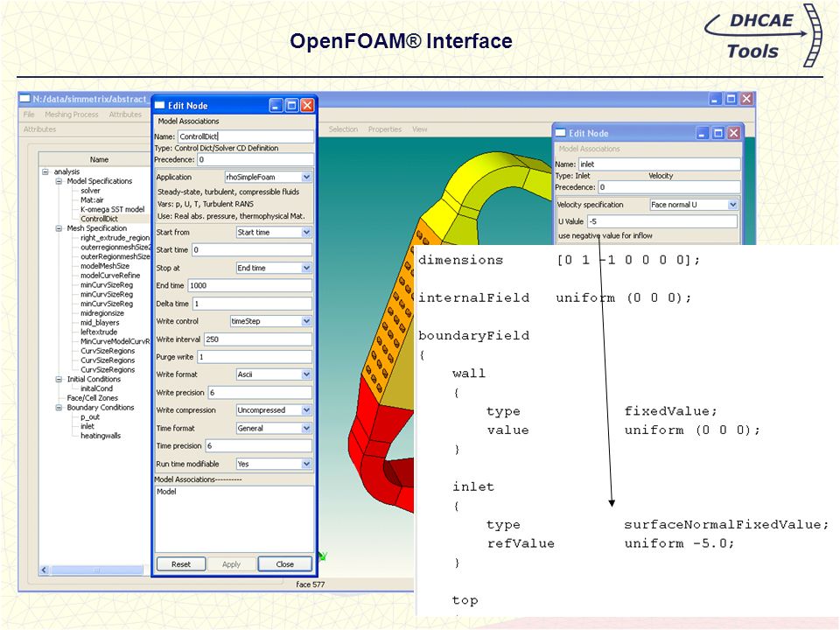Select the inlet boundary condition tree item
Screen dimensions: 840x630
pyautogui.click(x=87, y=426)
